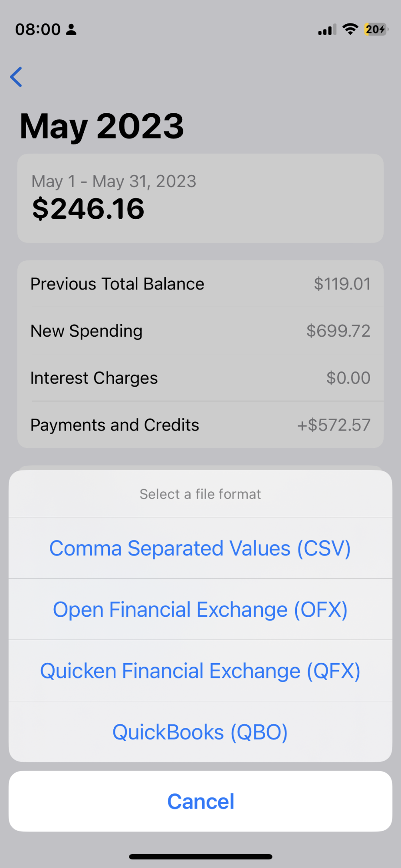The image size is (401, 868).
Task: Open the $246.16 statement balance card
Action: [200, 198]
